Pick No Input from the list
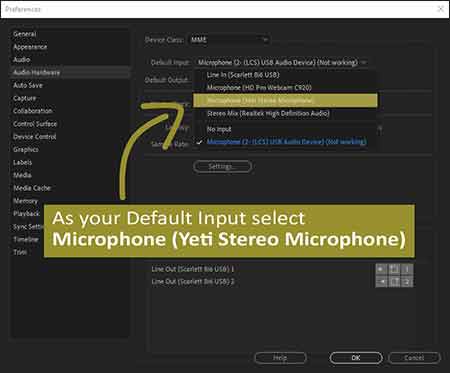The height and width of the screenshot is (373, 450). (285, 129)
